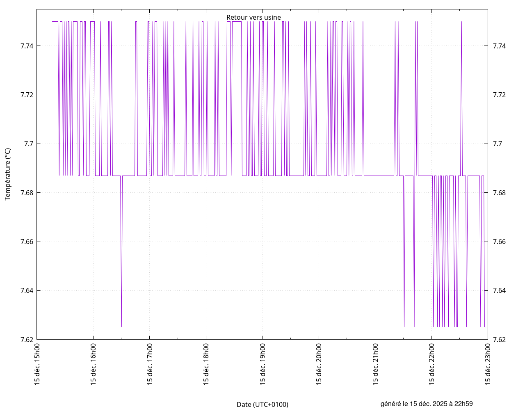
Task: Click the "15 déc. 21h00" time label
Action: coord(375,364)
